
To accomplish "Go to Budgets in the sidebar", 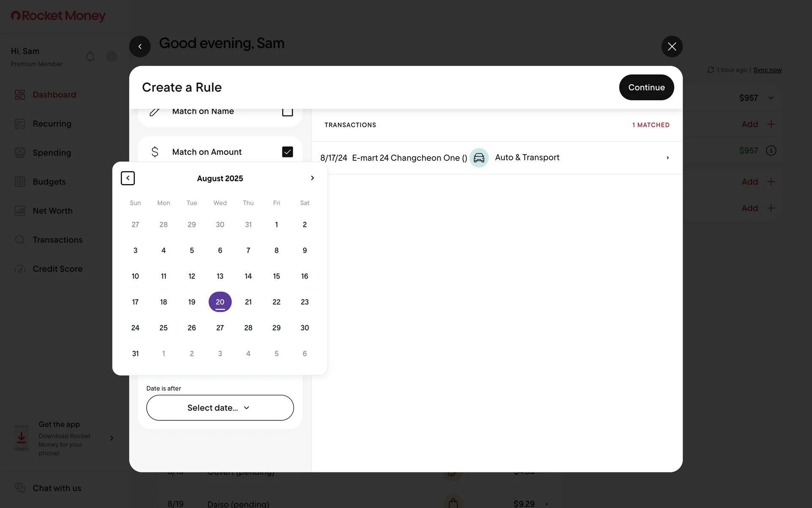I will click(x=49, y=182).
